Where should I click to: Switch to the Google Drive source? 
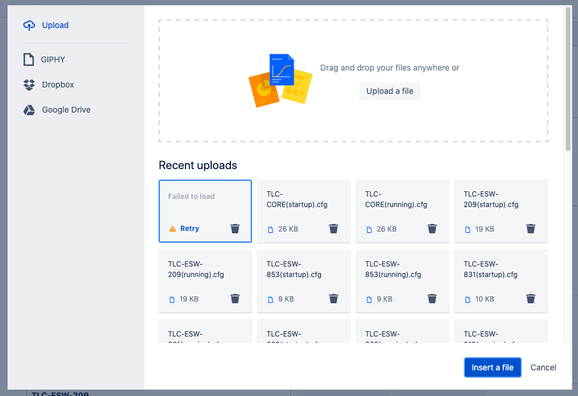tap(66, 110)
